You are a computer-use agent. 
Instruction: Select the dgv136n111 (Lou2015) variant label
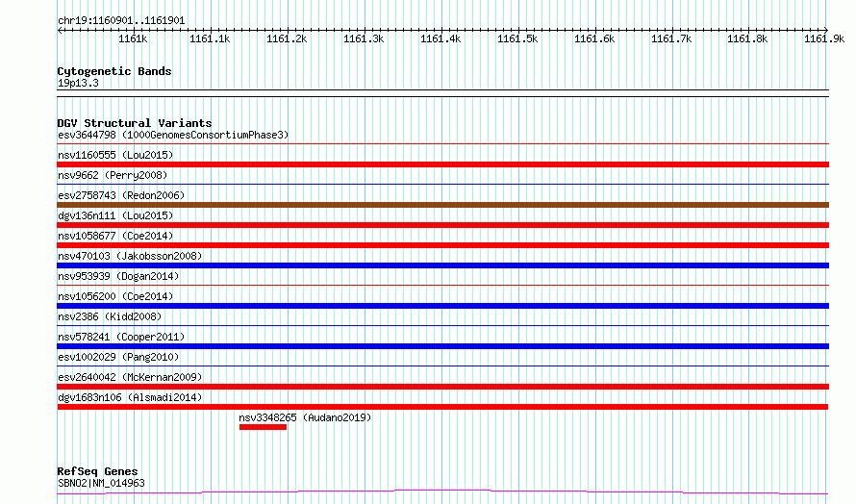(115, 215)
